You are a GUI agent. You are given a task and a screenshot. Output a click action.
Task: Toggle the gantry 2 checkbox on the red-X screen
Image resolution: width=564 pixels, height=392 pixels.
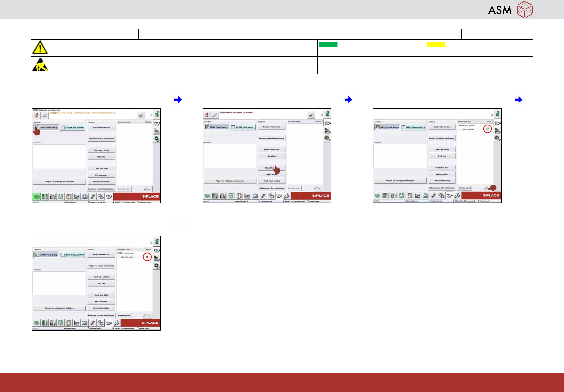click(x=37, y=255)
